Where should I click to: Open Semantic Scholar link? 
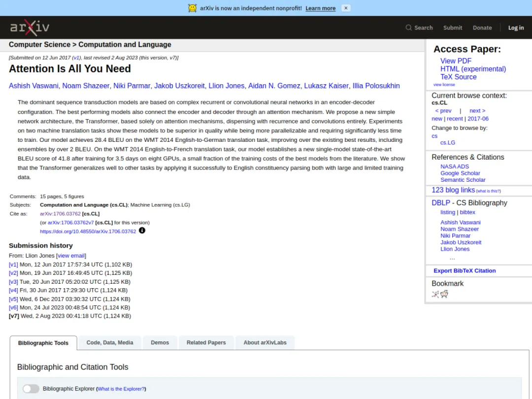point(463,180)
